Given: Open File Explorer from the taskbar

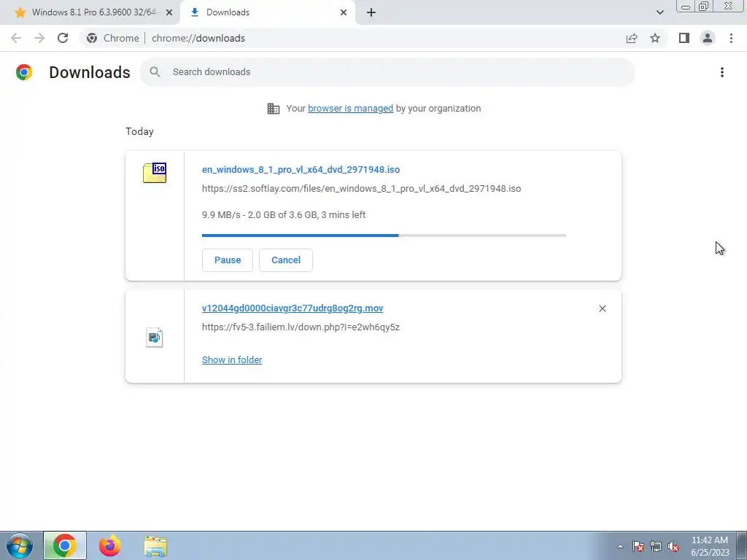Looking at the screenshot, I should pos(155,547).
